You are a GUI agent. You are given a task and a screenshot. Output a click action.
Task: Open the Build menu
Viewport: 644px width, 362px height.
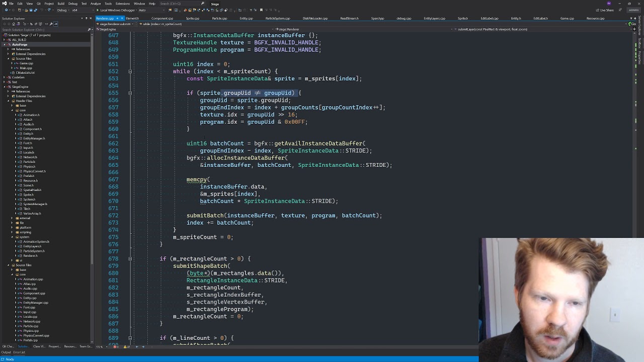click(x=61, y=4)
